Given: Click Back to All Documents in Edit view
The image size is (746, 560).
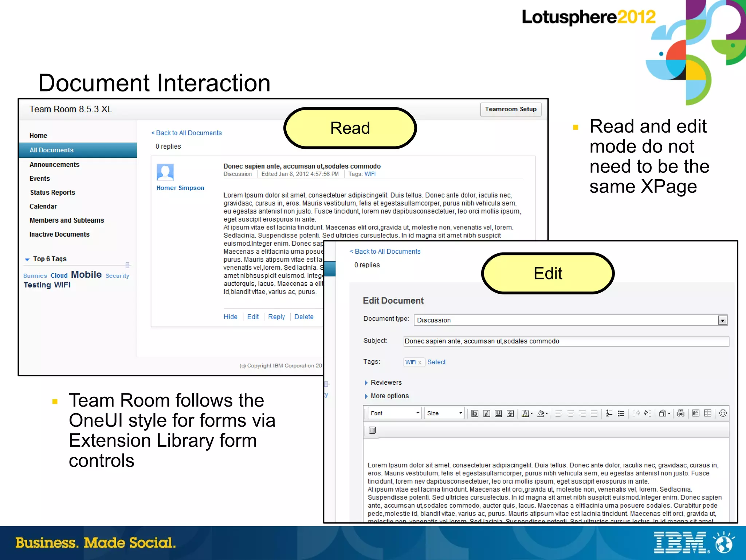Looking at the screenshot, I should (x=385, y=251).
